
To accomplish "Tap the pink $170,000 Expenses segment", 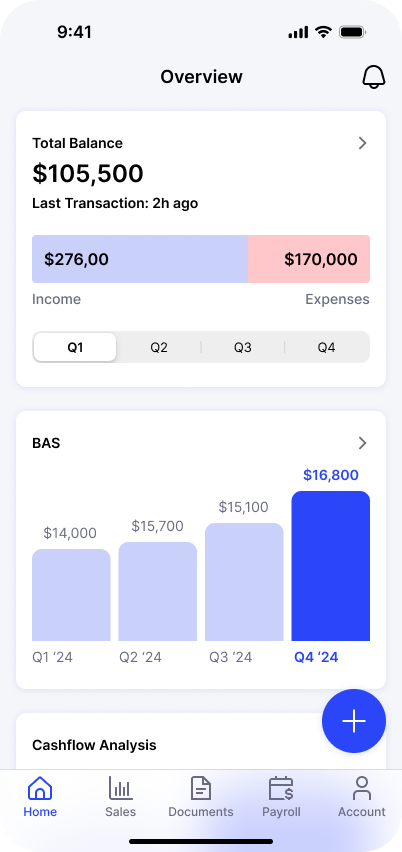I will [x=309, y=259].
